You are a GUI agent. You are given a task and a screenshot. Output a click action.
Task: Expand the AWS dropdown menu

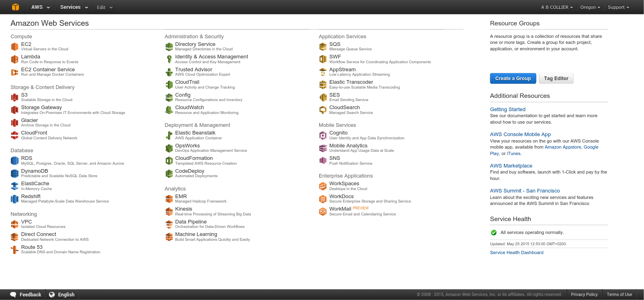[x=41, y=7]
